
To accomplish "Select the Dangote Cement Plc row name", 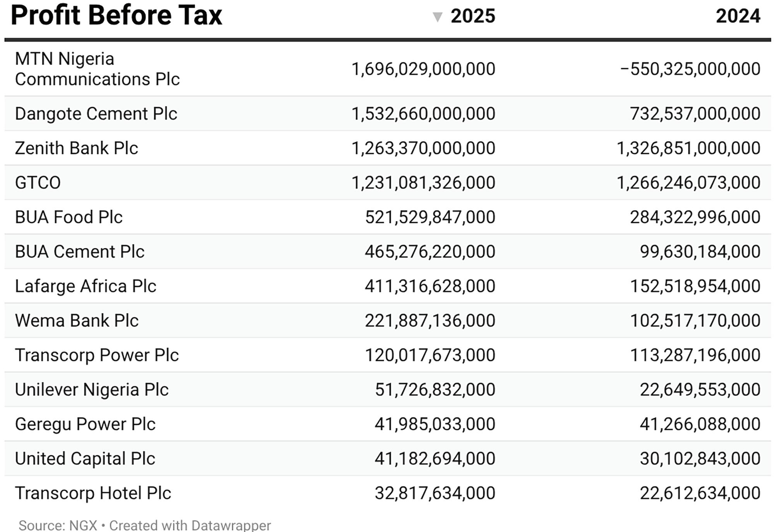I will 96,114.
